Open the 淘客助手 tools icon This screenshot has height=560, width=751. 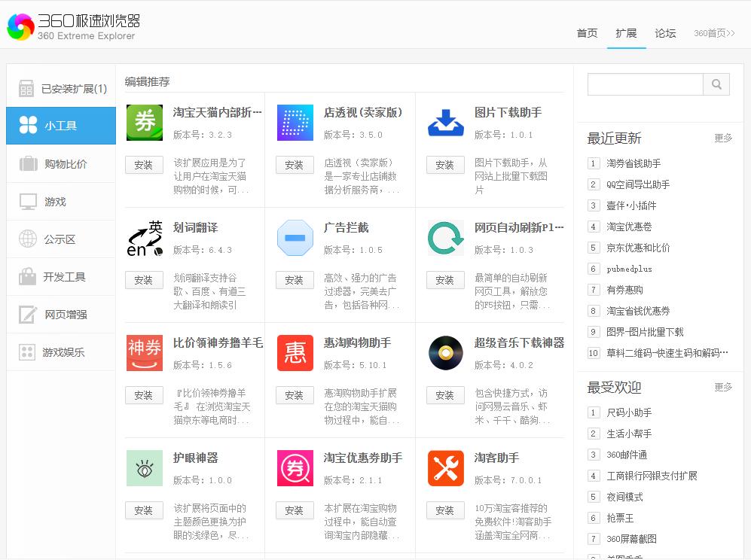(x=444, y=467)
